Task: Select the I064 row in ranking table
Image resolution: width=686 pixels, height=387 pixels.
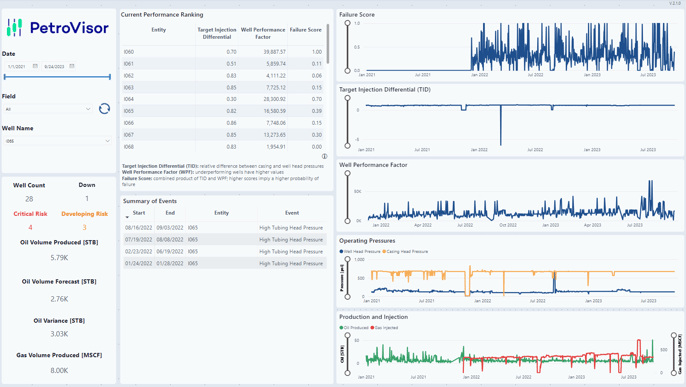Action: coord(223,99)
